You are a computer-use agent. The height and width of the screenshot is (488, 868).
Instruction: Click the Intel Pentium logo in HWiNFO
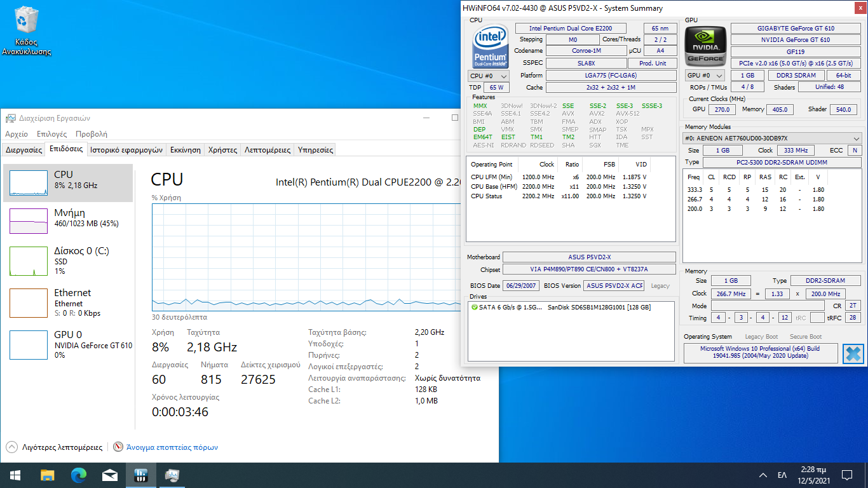pyautogui.click(x=491, y=46)
